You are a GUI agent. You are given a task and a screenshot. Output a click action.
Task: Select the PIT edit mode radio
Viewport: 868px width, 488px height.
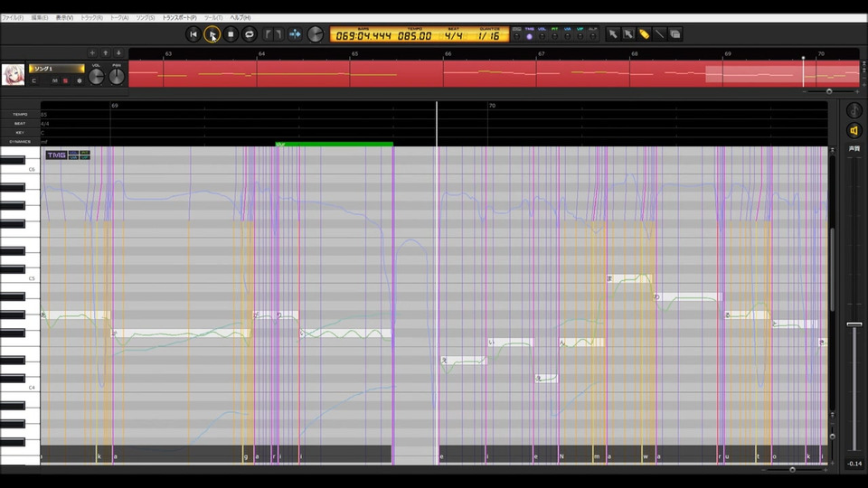tap(554, 36)
